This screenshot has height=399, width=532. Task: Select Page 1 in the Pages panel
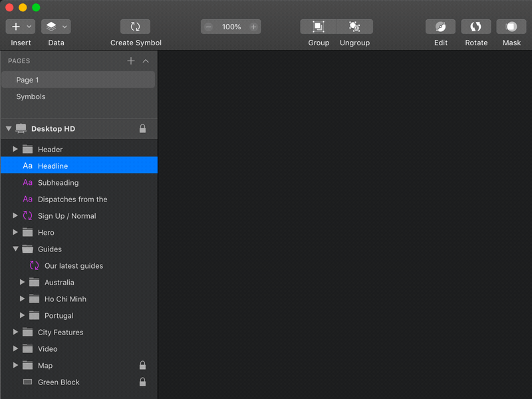[28, 79]
